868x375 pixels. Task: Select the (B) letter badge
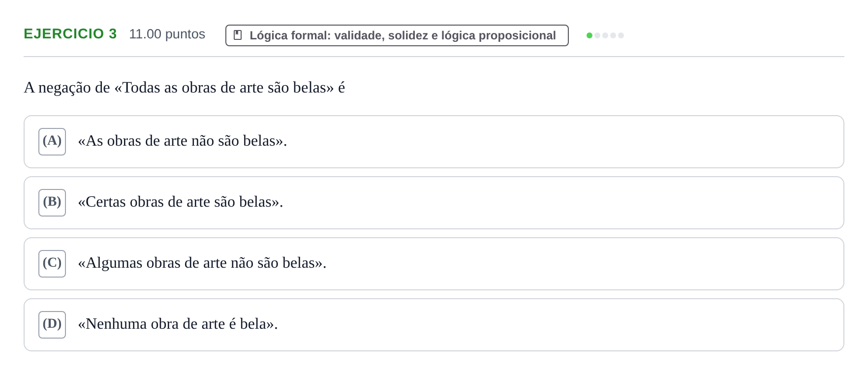click(x=52, y=203)
